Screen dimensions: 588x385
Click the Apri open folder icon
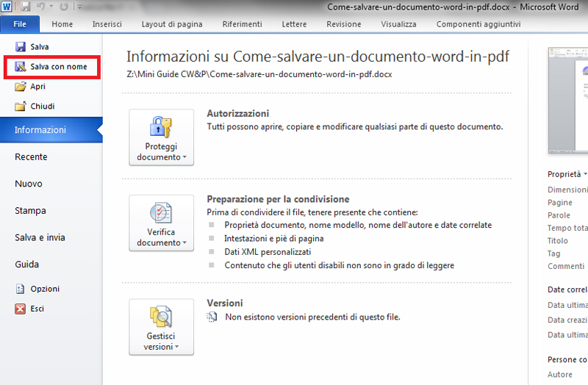coord(21,87)
